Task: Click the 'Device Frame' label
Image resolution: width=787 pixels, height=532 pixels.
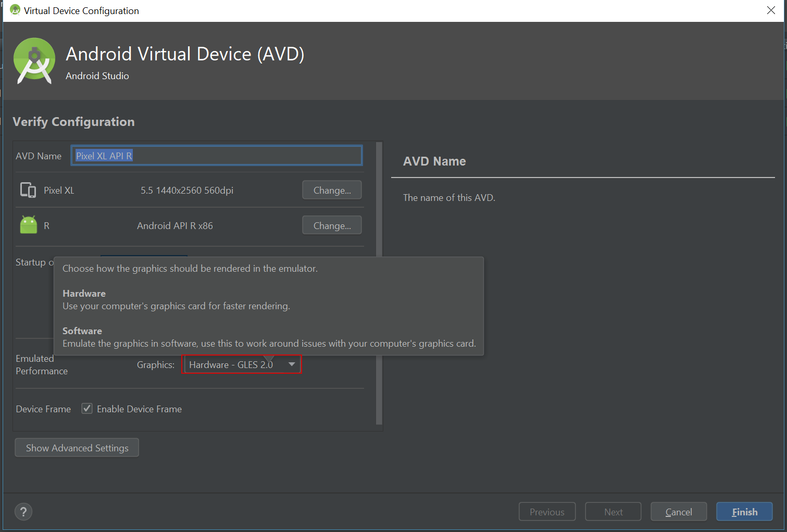Action: click(x=43, y=409)
